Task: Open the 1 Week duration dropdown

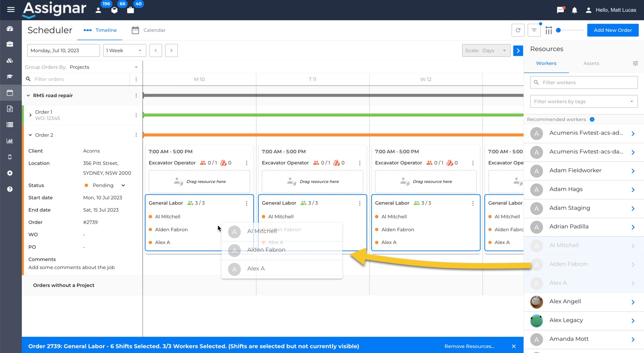Action: [x=124, y=50]
